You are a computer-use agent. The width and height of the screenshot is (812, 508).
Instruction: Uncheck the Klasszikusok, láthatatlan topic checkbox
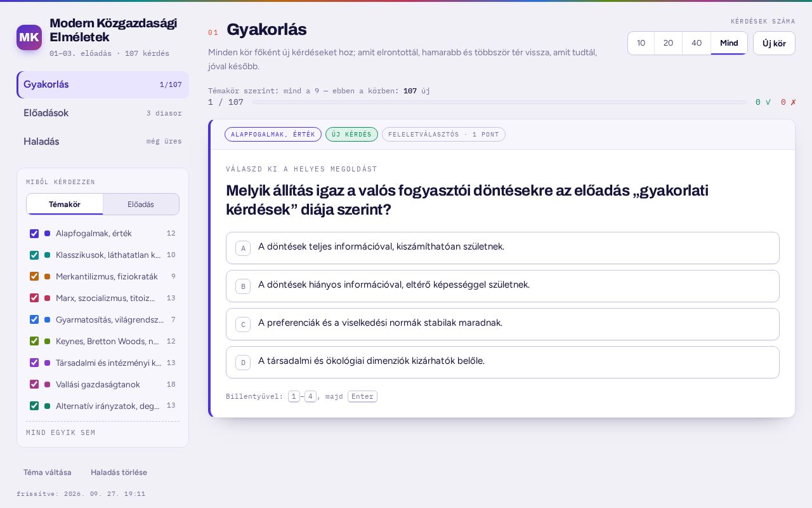coord(34,255)
